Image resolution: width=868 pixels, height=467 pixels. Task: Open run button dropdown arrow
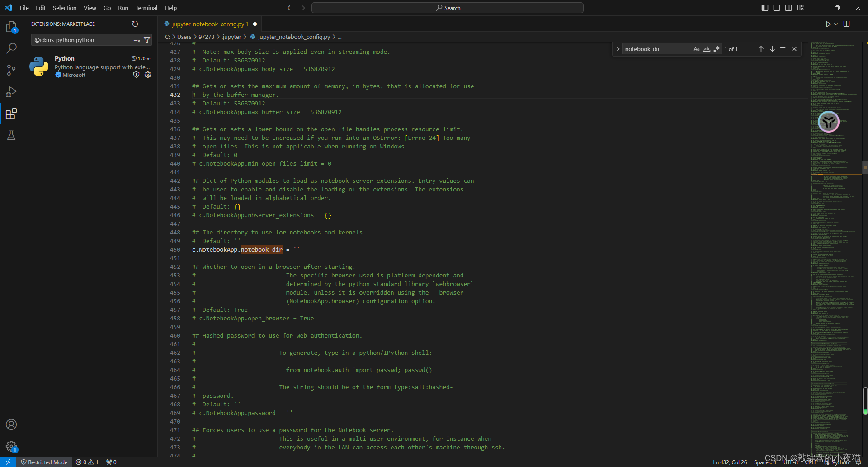[x=836, y=24]
